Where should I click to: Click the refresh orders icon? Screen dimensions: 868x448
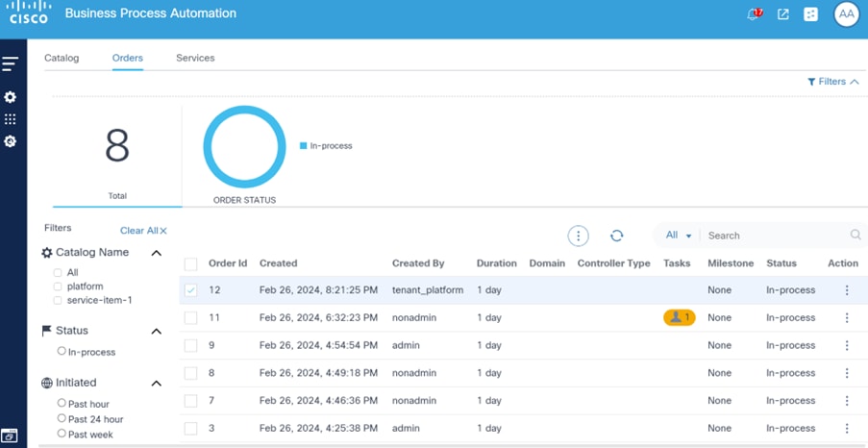click(617, 236)
